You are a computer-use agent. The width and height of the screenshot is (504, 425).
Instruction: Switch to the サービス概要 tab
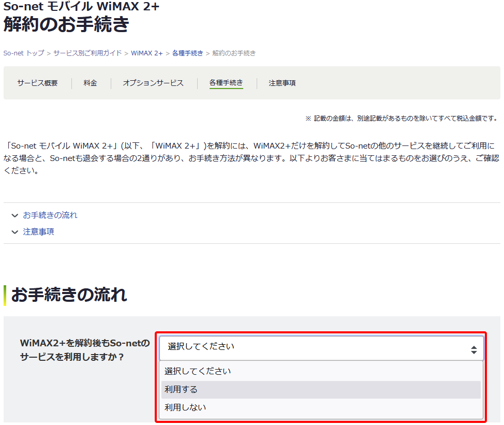[x=37, y=83]
